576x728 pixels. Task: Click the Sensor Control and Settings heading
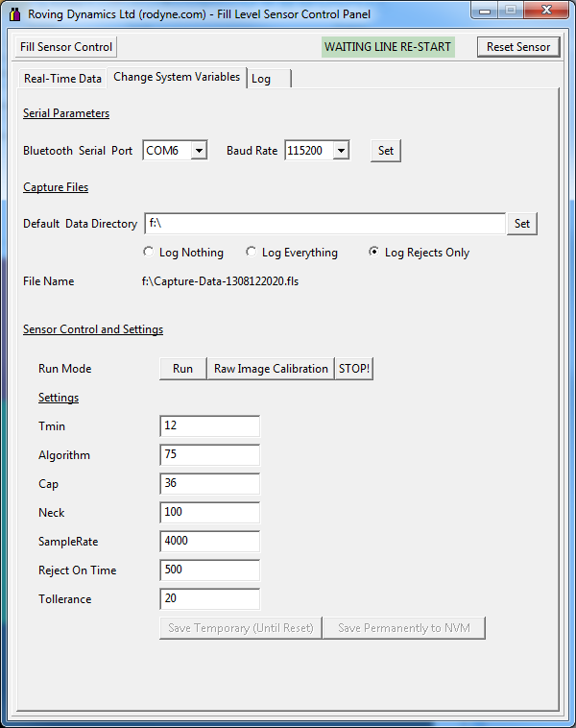tap(93, 329)
